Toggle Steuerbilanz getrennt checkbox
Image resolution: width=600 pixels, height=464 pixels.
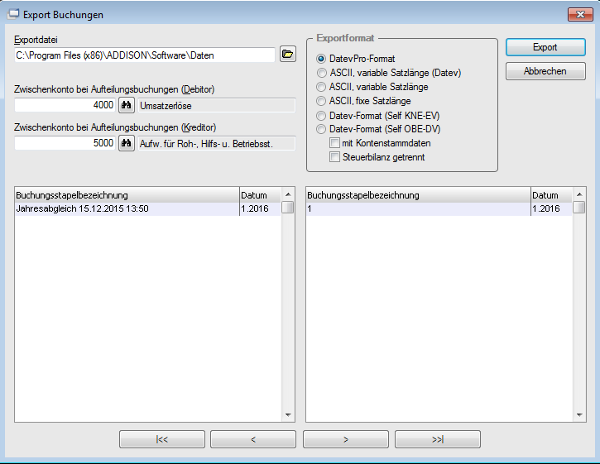[334, 157]
